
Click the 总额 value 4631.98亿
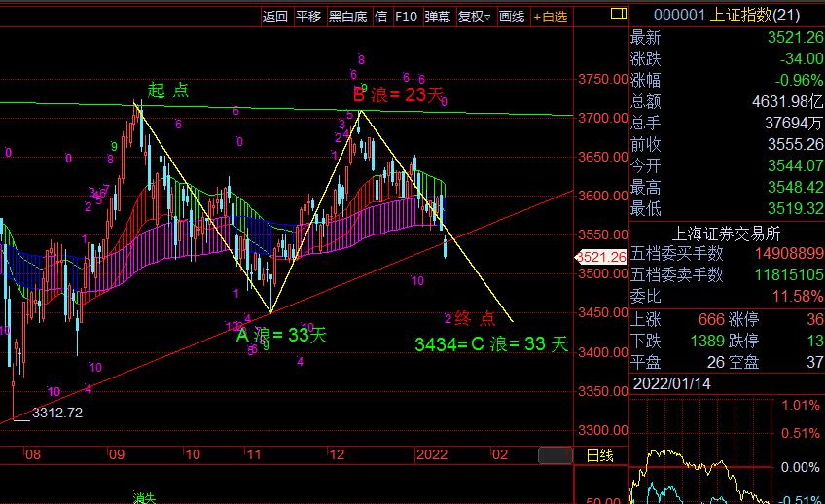(787, 101)
